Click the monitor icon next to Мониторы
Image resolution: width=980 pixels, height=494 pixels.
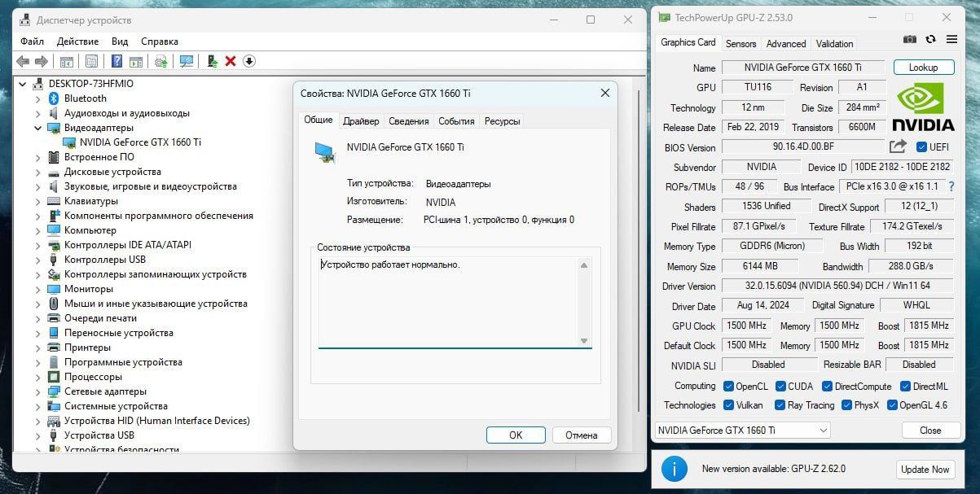[x=54, y=289]
